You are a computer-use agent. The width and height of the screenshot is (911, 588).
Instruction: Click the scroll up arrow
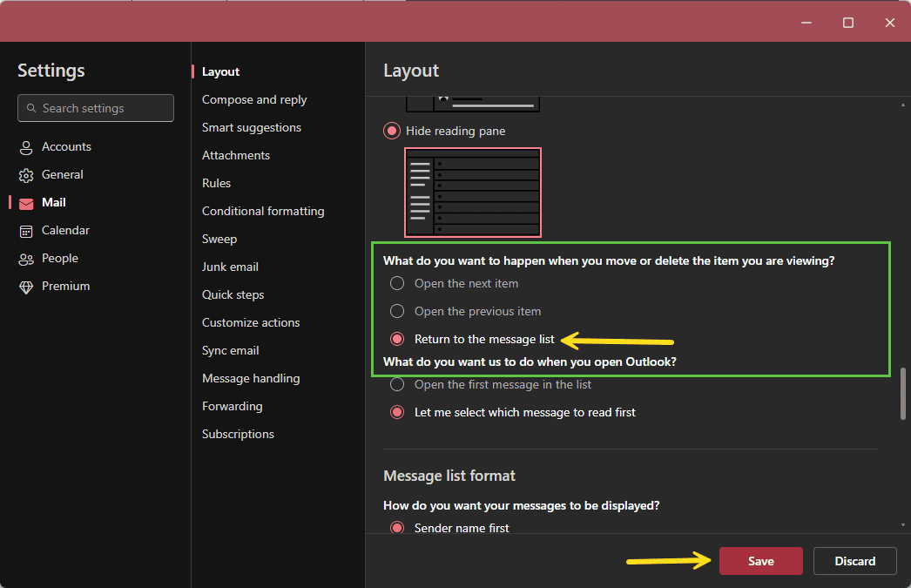tap(903, 105)
